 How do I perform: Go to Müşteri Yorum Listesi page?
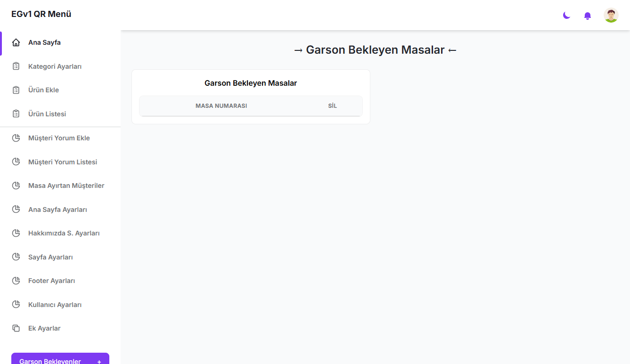tap(63, 162)
